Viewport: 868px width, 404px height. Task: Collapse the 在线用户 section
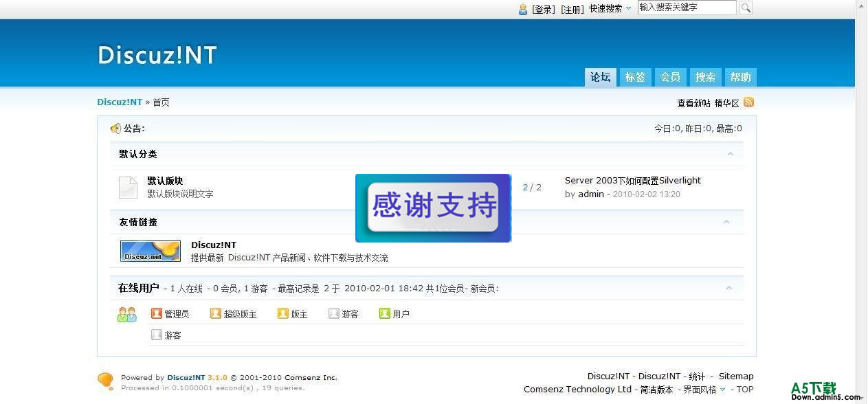tap(729, 288)
